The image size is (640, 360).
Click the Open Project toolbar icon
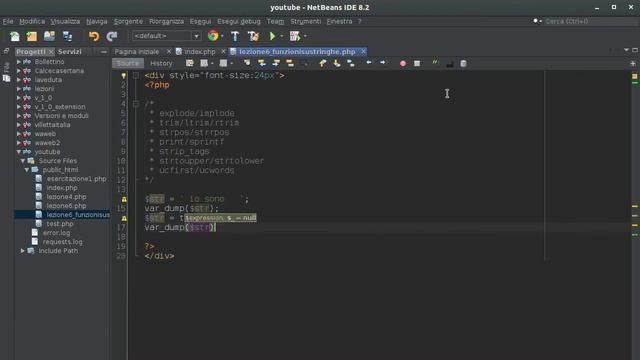tap(49, 36)
